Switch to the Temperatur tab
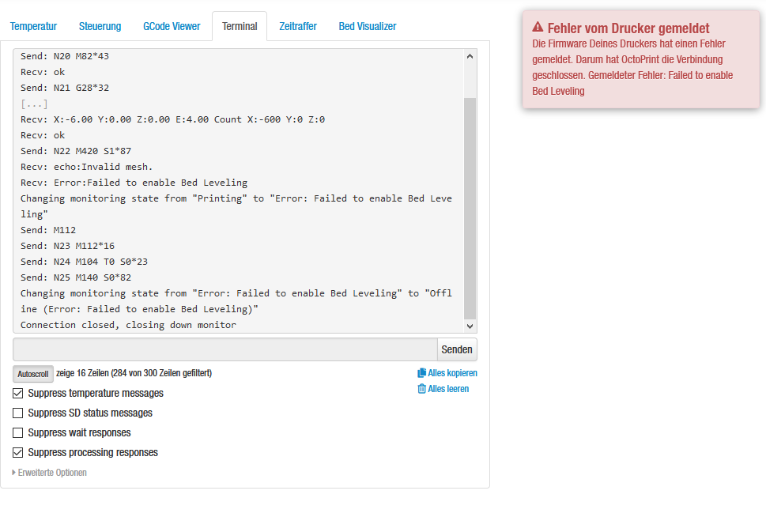 pyautogui.click(x=33, y=26)
